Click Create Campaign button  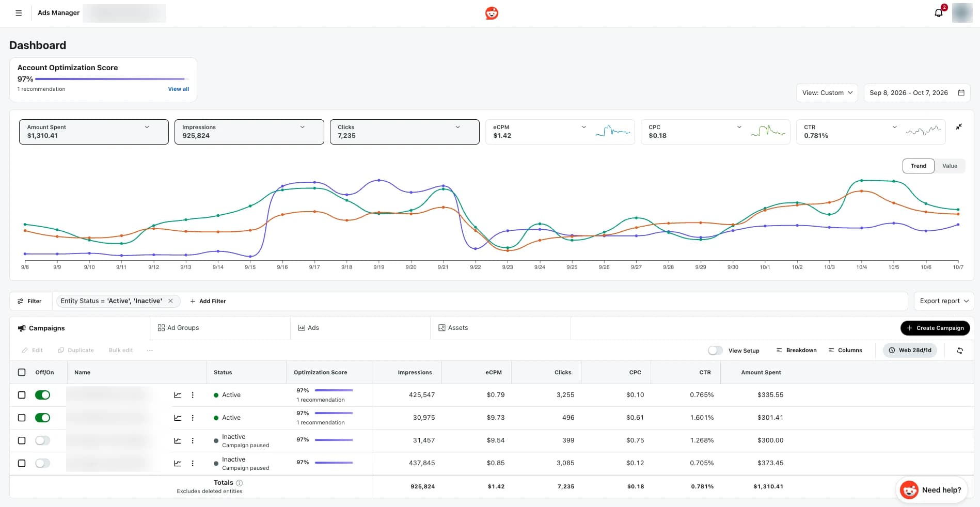pyautogui.click(x=935, y=328)
